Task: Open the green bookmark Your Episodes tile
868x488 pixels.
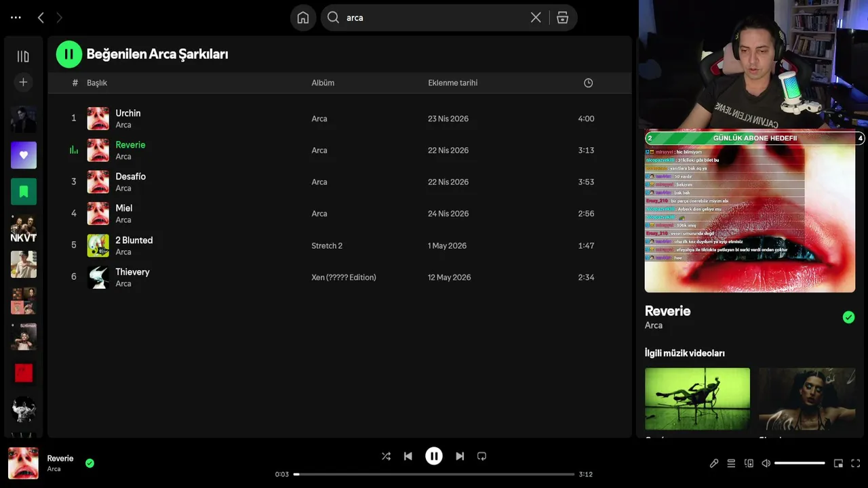Action: pyautogui.click(x=24, y=192)
